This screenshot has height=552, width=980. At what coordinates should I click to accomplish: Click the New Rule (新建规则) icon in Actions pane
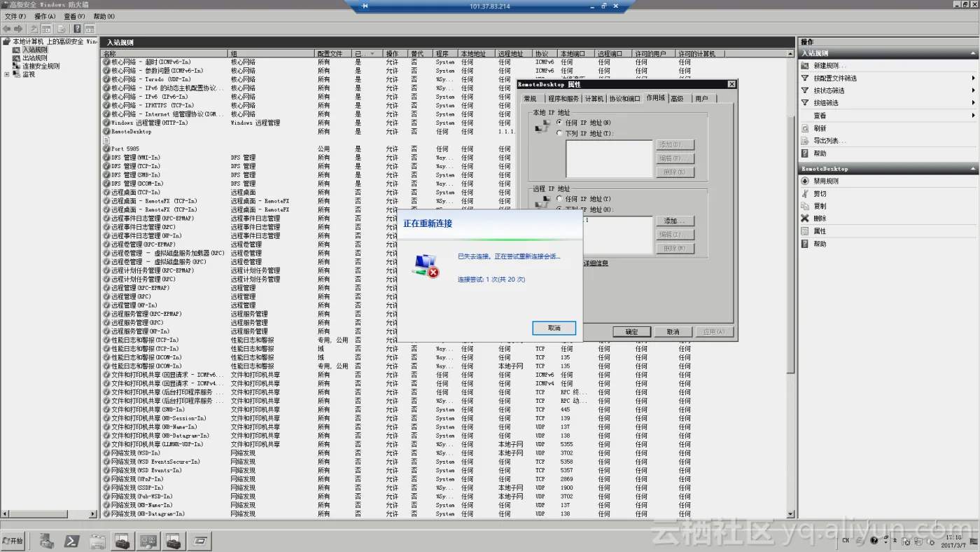[805, 66]
